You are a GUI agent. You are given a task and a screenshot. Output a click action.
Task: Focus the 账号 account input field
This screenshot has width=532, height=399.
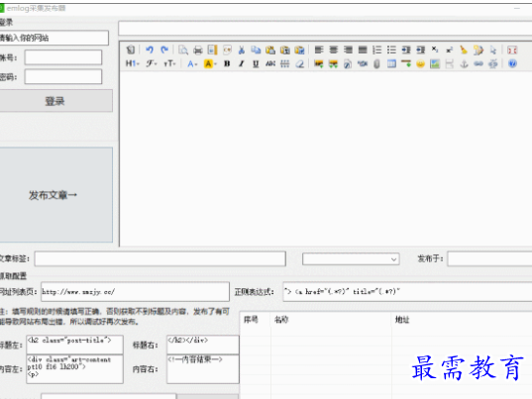point(63,57)
